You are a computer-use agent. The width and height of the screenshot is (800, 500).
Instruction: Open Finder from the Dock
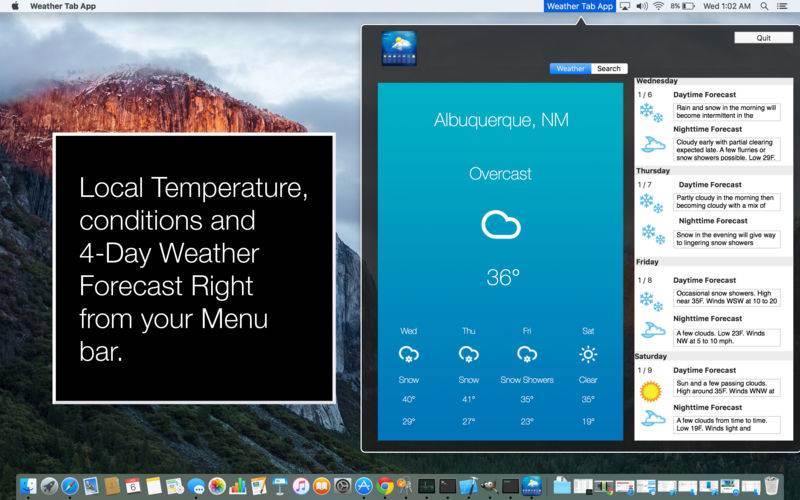coord(28,486)
